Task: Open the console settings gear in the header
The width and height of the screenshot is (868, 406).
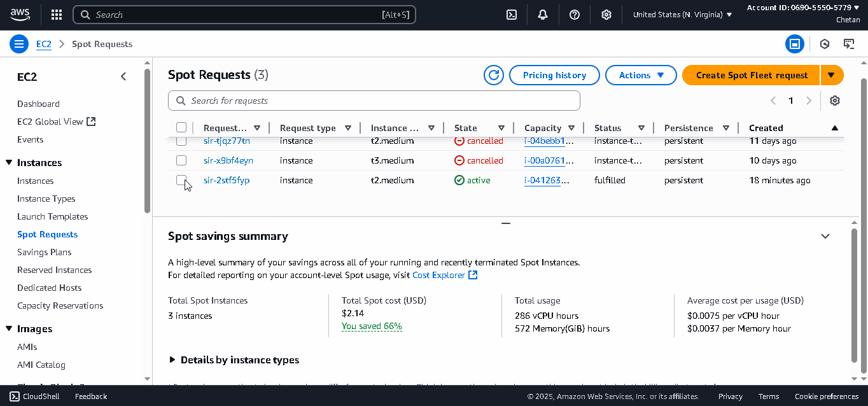Action: coord(606,15)
